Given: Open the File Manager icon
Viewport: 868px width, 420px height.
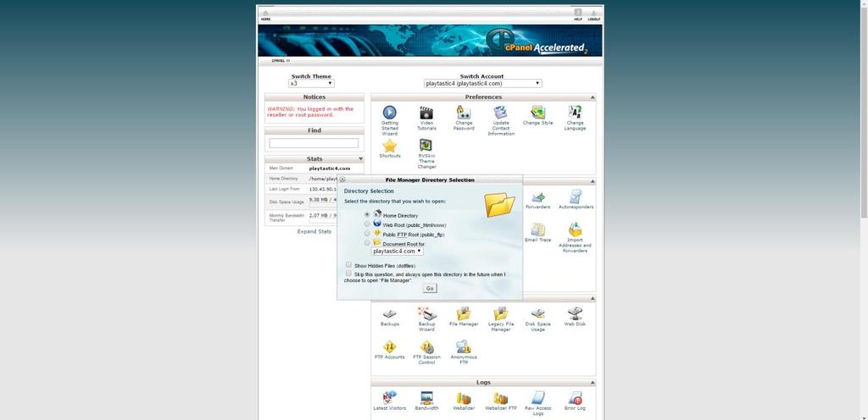Looking at the screenshot, I should pos(464,314).
